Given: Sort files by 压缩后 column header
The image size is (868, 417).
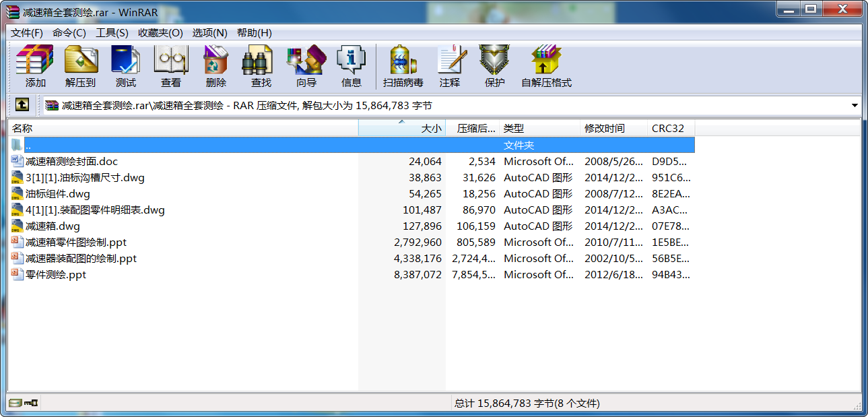Looking at the screenshot, I should (473, 128).
